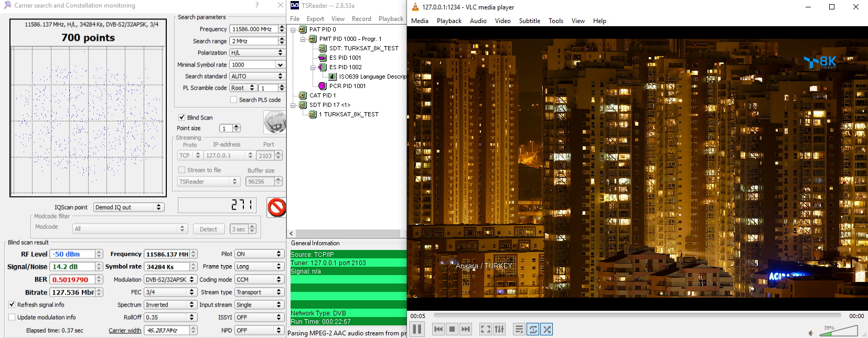Image resolution: width=868 pixels, height=338 pixels.
Task: Open VLC Tools menu
Action: [x=556, y=21]
